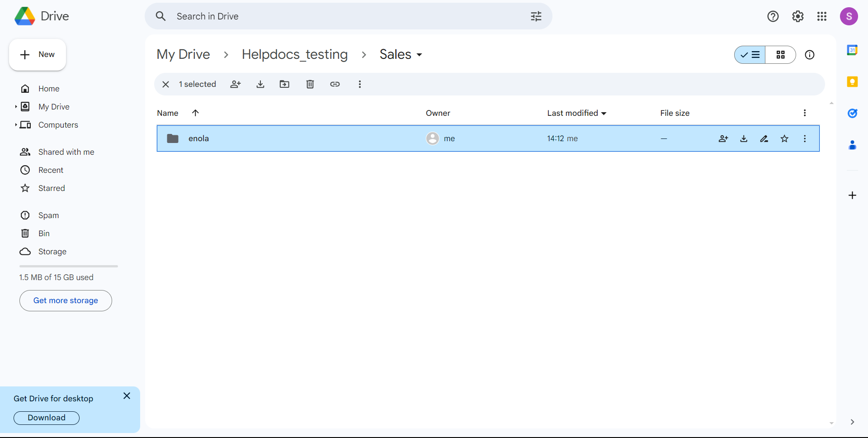Open Drive settings gear
The height and width of the screenshot is (438, 868).
[x=797, y=17]
